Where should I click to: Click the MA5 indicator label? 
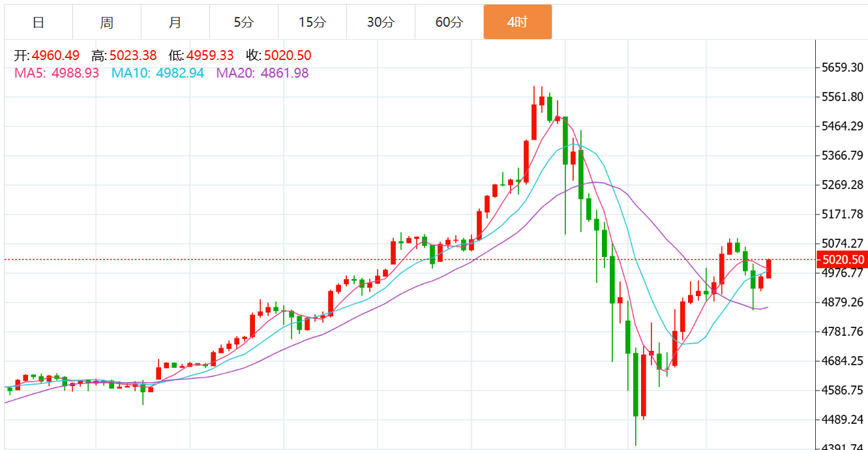pos(57,73)
